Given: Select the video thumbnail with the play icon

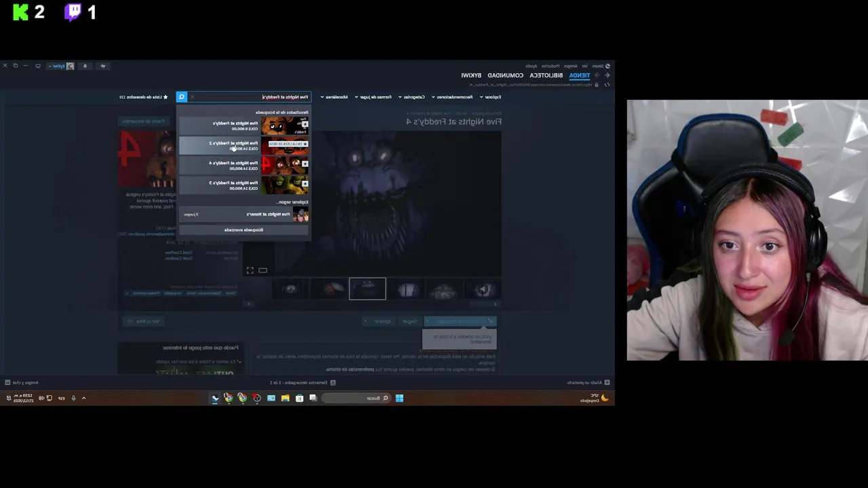Looking at the screenshot, I should pyautogui.click(x=484, y=290).
